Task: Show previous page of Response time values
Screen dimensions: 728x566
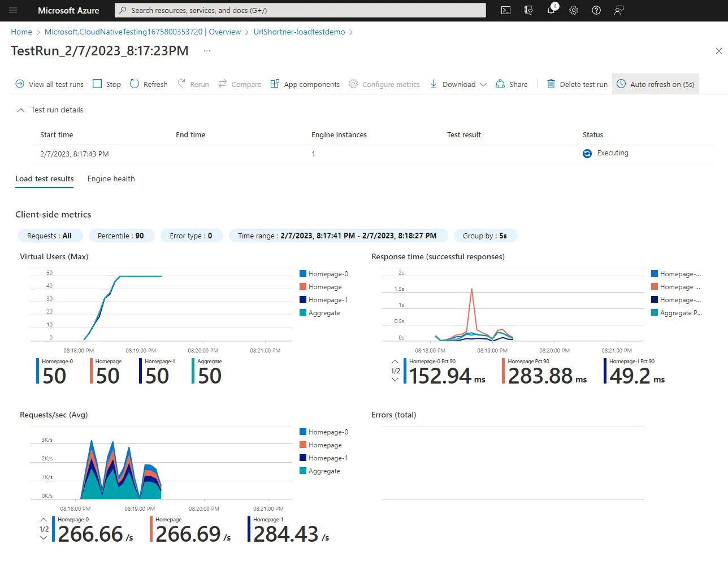Action: pos(395,362)
